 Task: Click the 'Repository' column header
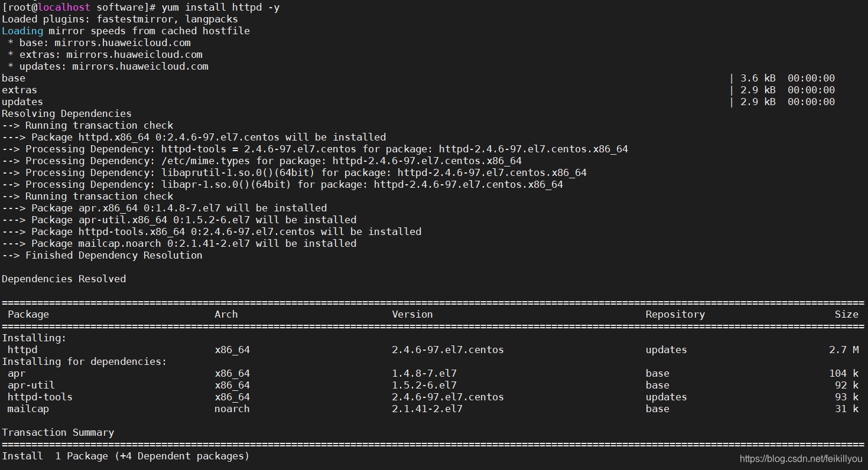[675, 314]
